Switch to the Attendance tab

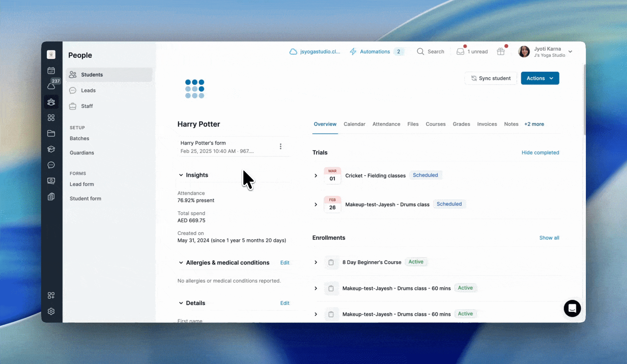coord(386,124)
